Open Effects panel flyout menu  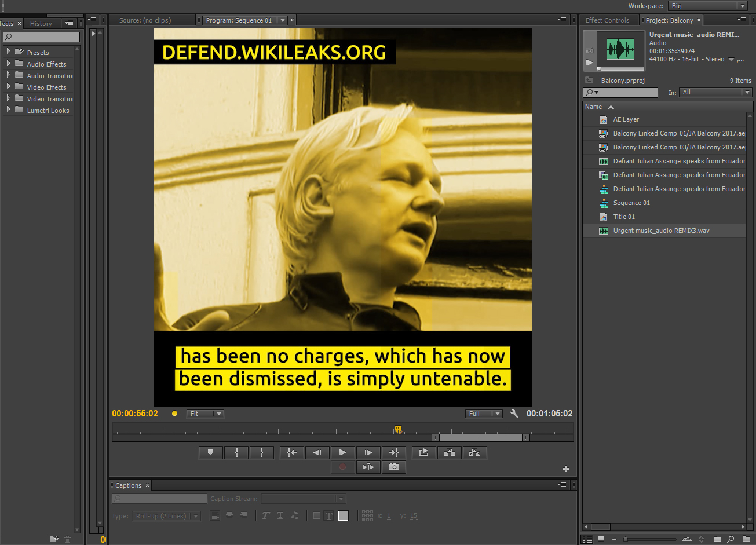click(x=69, y=23)
